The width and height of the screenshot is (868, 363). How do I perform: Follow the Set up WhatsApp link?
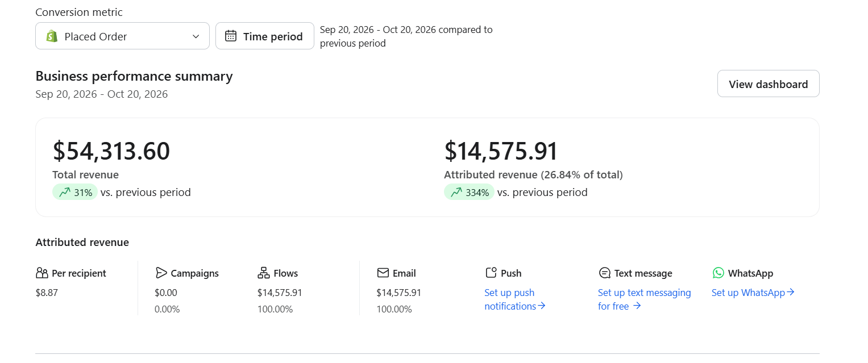tap(753, 293)
